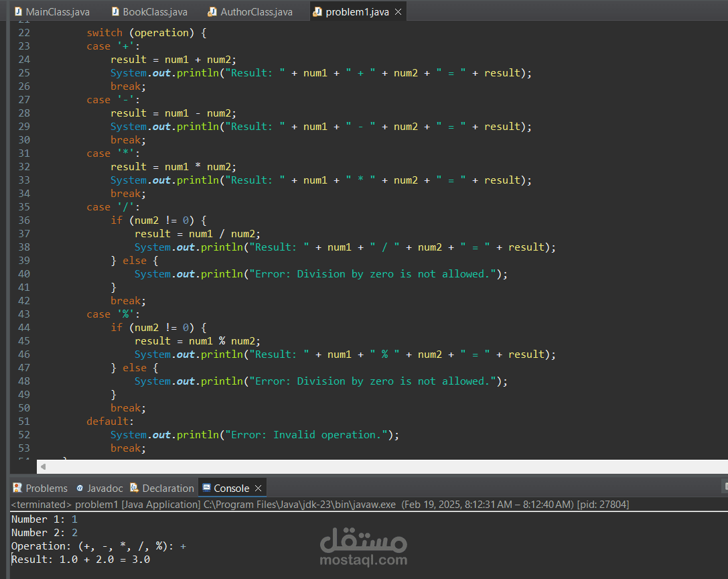The height and width of the screenshot is (579, 728).
Task: Click 'result = num1 - num2;' on line 28
Action: 173,113
